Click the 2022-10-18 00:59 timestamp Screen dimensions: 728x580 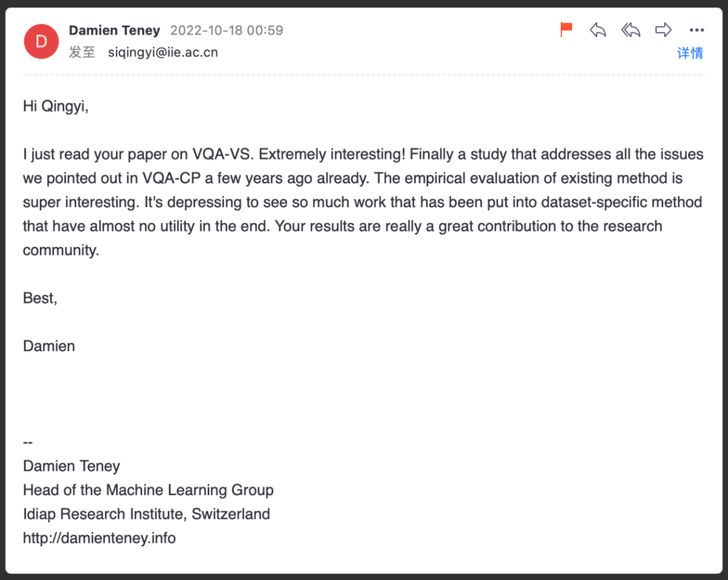pyautogui.click(x=226, y=30)
